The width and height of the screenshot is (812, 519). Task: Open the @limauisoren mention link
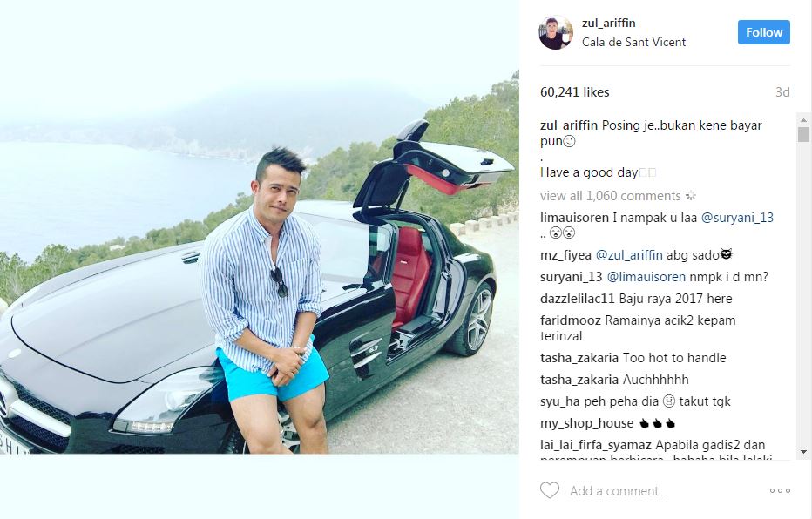point(646,277)
